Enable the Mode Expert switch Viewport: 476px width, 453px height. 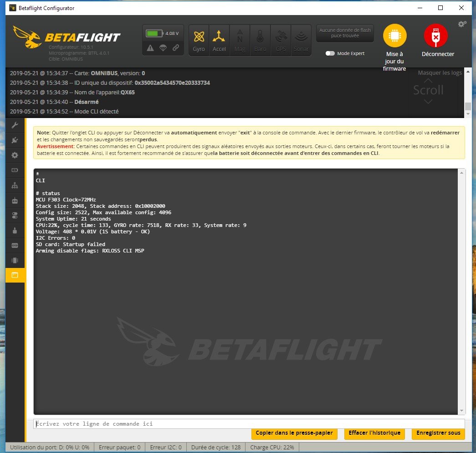(330, 53)
